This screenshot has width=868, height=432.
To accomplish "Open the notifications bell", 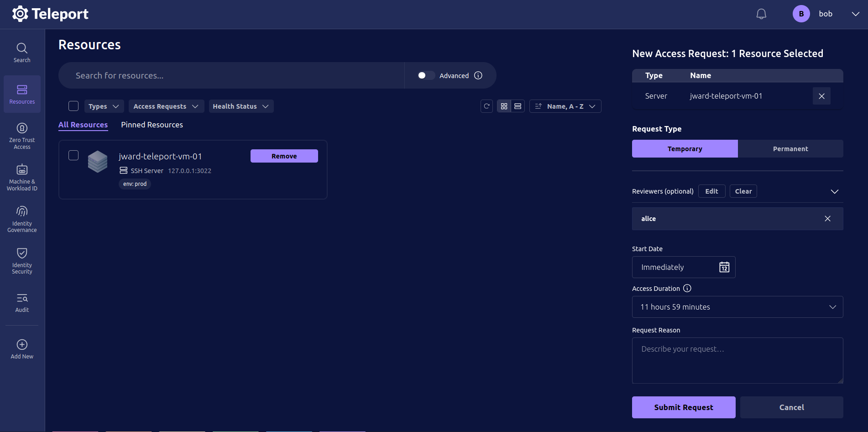I will coord(761,14).
